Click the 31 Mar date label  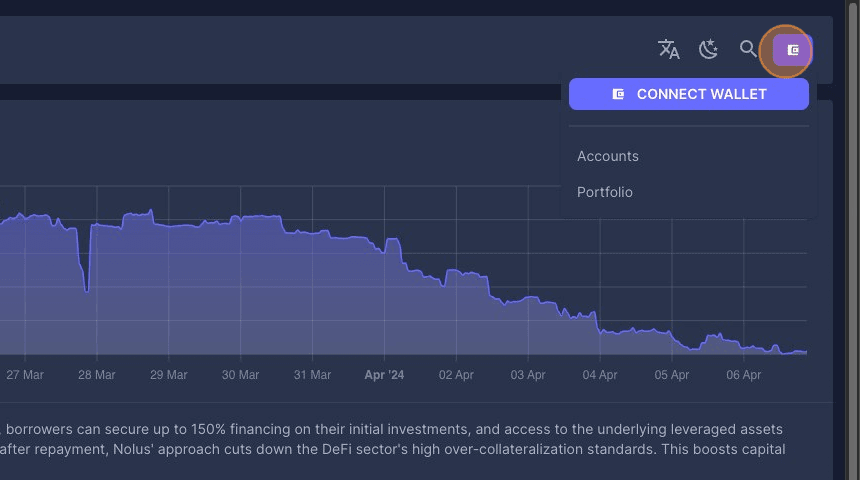tap(313, 375)
